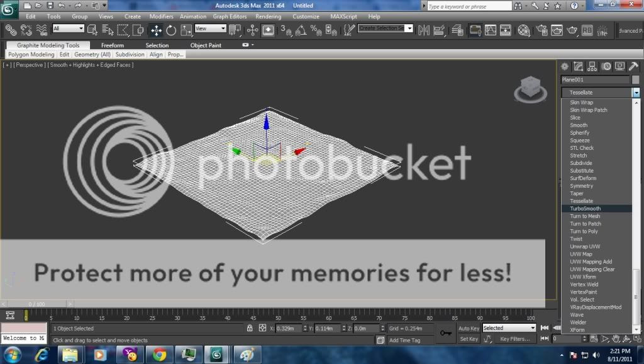Toggle Spinner Snap
This screenshot has height=364, width=644.
331,30
